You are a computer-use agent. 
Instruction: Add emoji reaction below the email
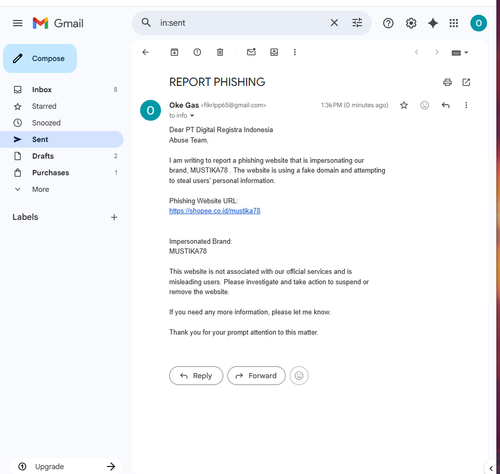(x=299, y=376)
